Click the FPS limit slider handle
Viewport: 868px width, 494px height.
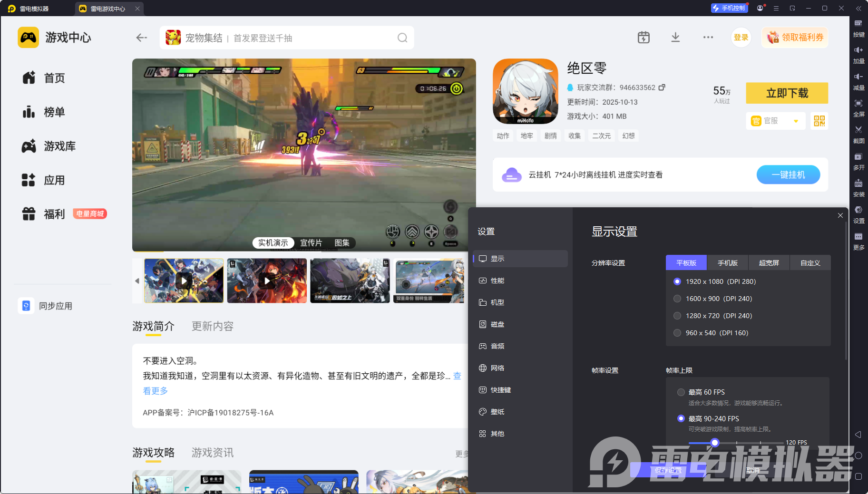click(714, 443)
